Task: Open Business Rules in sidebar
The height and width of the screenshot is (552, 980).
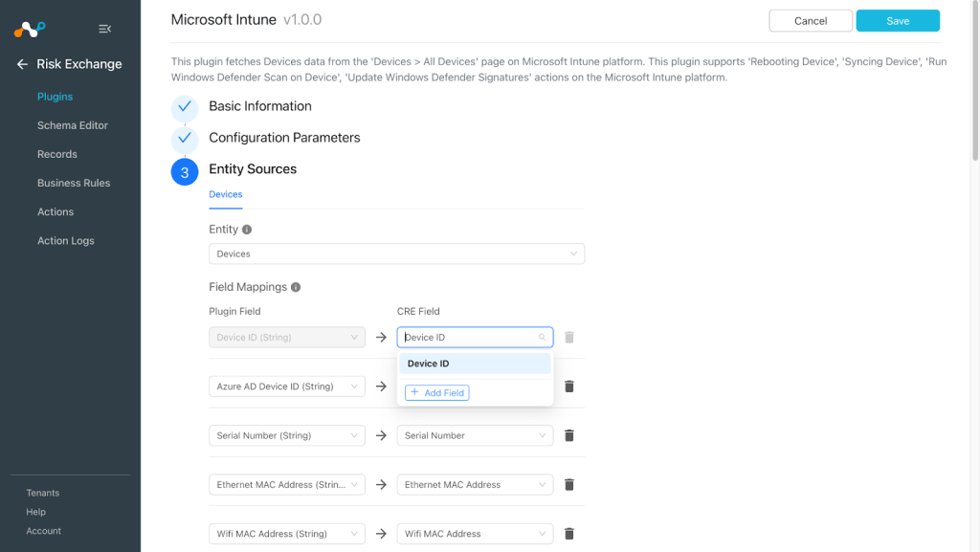Action: coord(74,183)
